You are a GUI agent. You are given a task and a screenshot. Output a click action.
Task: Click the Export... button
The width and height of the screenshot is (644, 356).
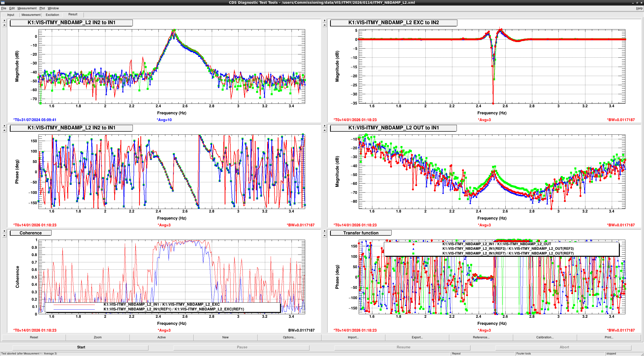(417, 337)
